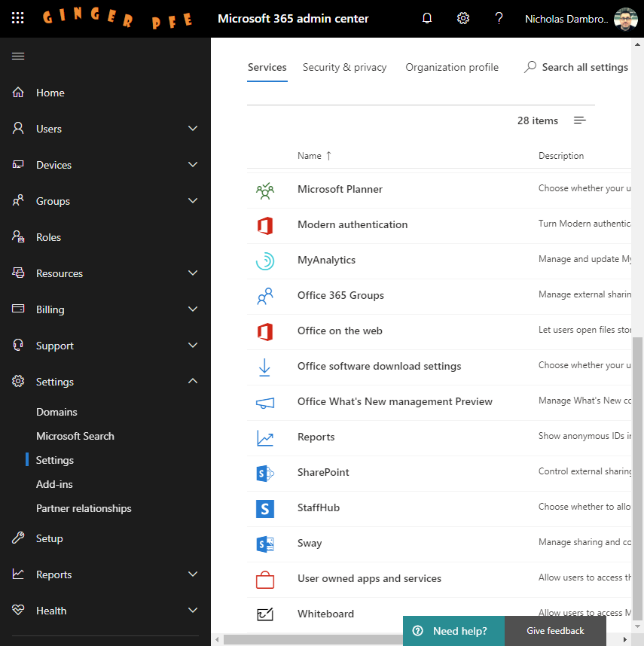The width and height of the screenshot is (644, 646).
Task: Click the Whiteboard icon
Action: (x=265, y=614)
